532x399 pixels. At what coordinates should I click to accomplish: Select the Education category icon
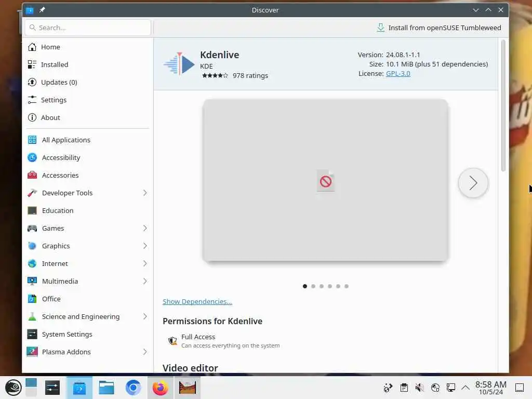32,210
